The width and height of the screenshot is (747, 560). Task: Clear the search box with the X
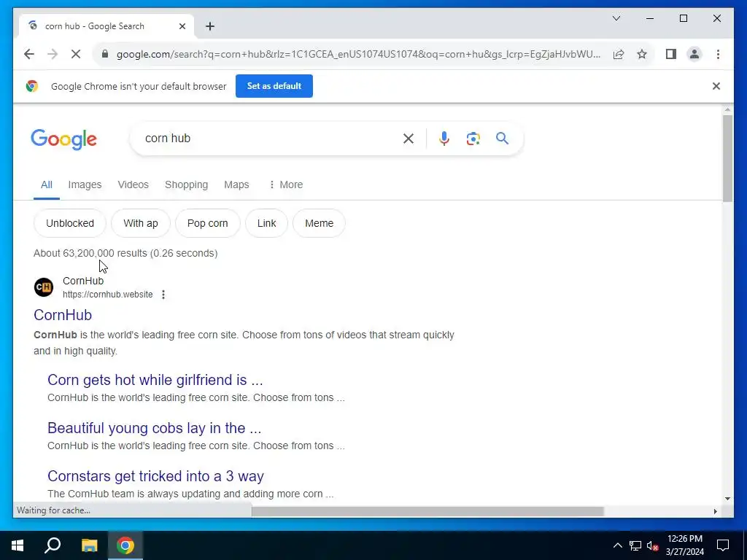pyautogui.click(x=409, y=139)
